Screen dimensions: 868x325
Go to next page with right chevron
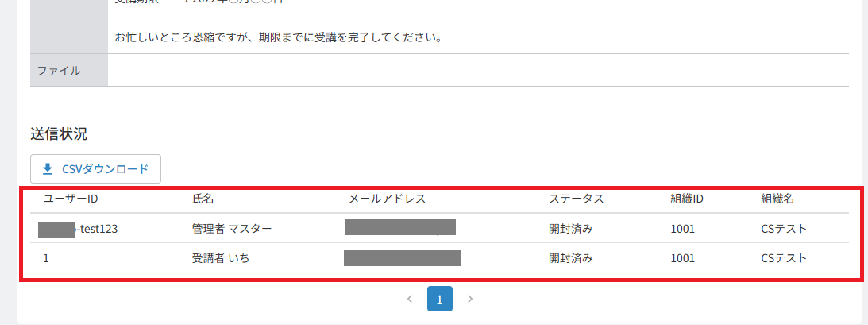click(470, 299)
